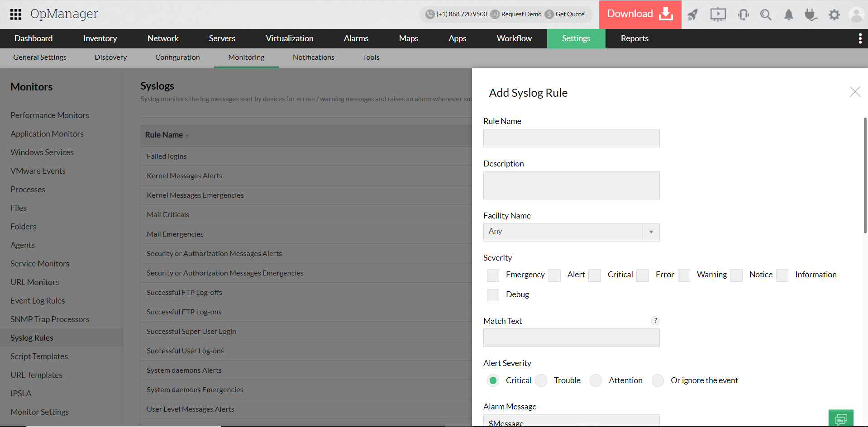Check the Alert severity checkbox

tap(554, 275)
